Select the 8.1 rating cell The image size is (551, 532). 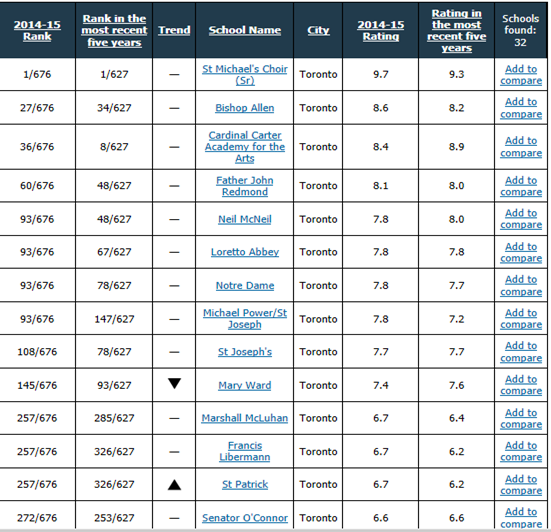(x=381, y=186)
